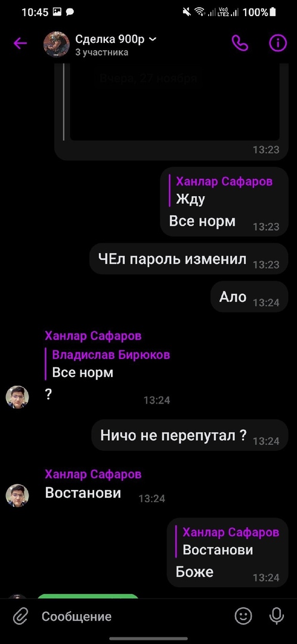Open quoted Владислав Бирюков Все норм reply

coord(107,364)
